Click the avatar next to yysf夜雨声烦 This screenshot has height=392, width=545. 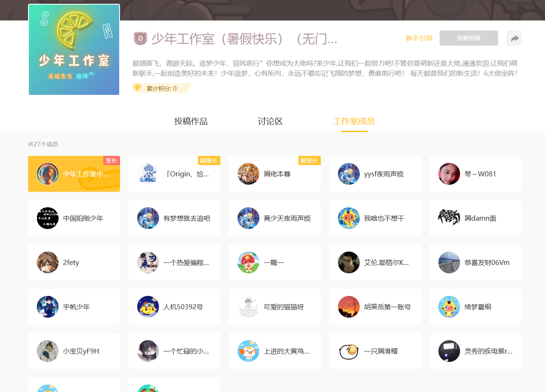[349, 174]
